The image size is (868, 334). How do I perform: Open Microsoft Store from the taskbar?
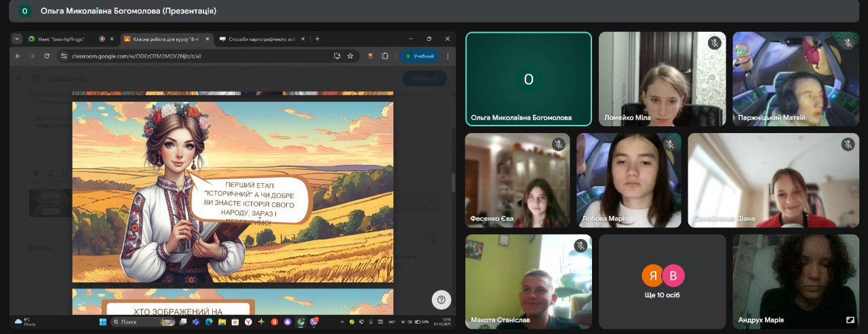[235, 322]
